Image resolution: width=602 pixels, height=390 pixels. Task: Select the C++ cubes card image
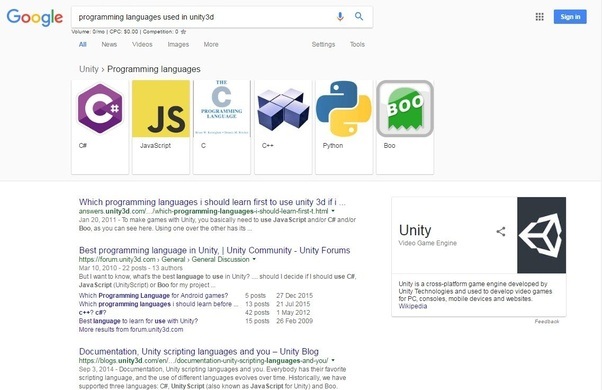[x=283, y=109]
